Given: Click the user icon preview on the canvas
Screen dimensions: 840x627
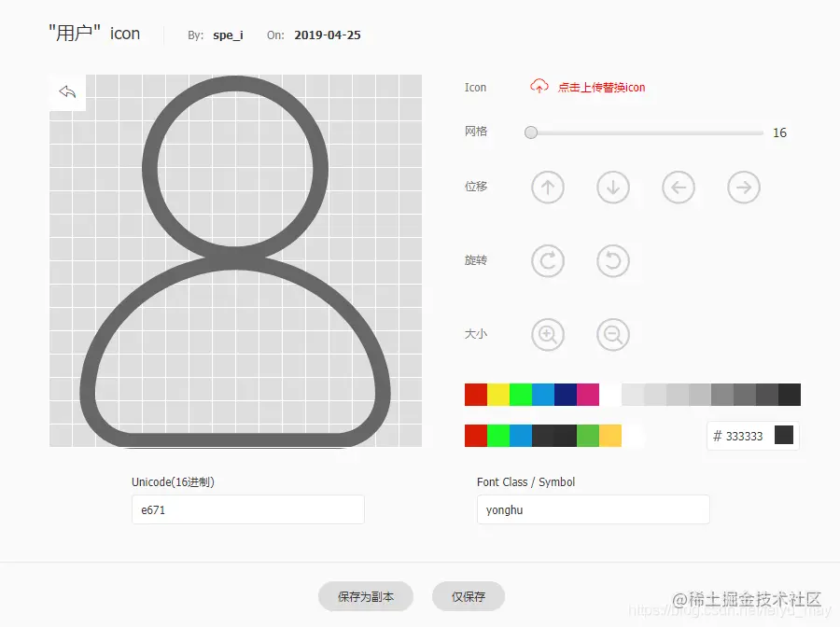Looking at the screenshot, I should pyautogui.click(x=235, y=261).
